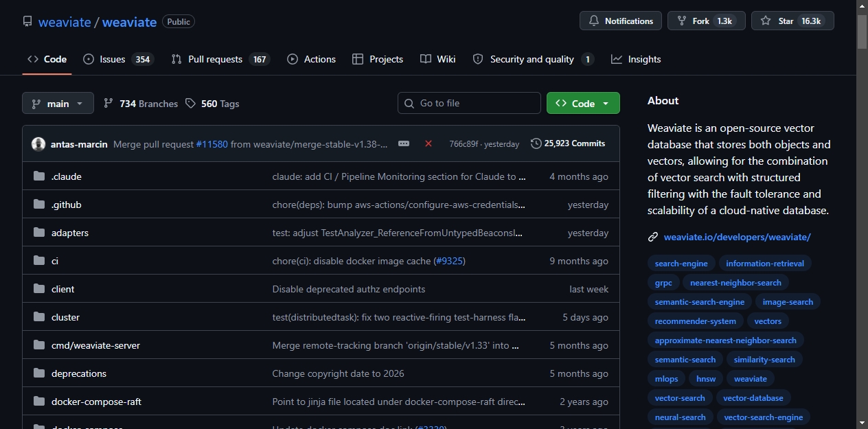868x429 pixels.
Task: Select the vectors topic tag
Action: (x=768, y=321)
